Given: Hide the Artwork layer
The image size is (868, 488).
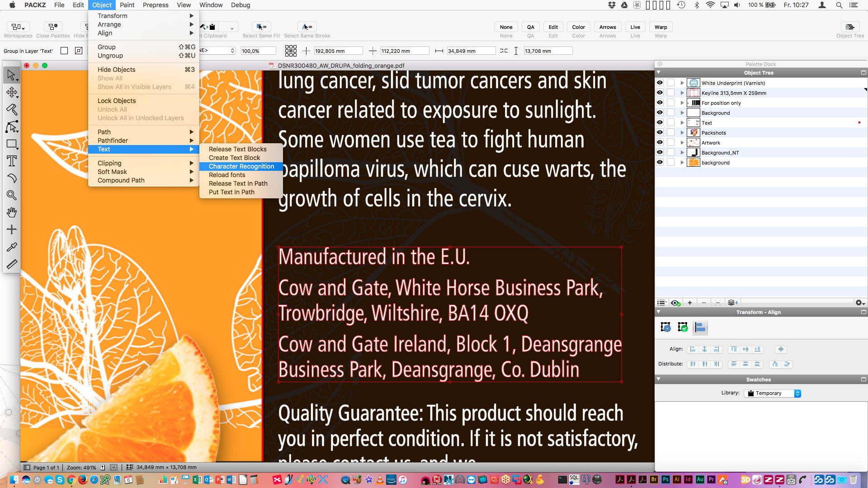Looking at the screenshot, I should click(x=660, y=143).
